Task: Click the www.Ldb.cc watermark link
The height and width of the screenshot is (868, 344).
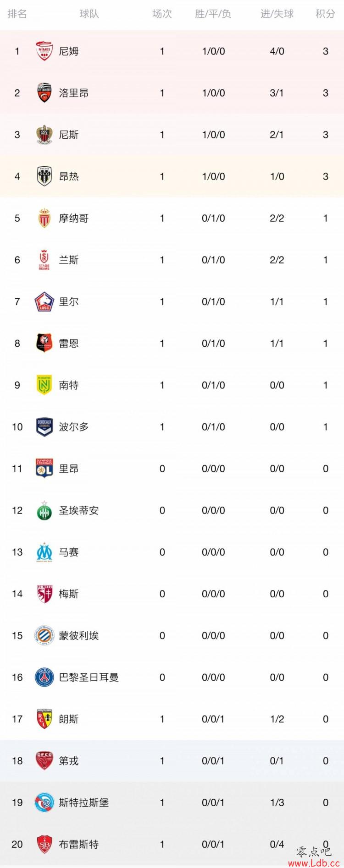Action: click(x=314, y=862)
